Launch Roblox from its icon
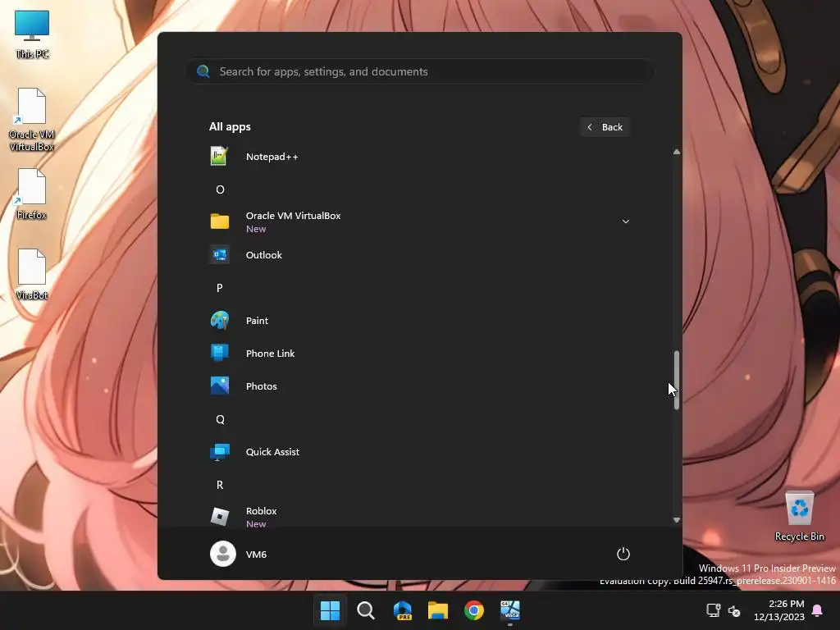Screen dimensions: 840x630 coord(219,517)
